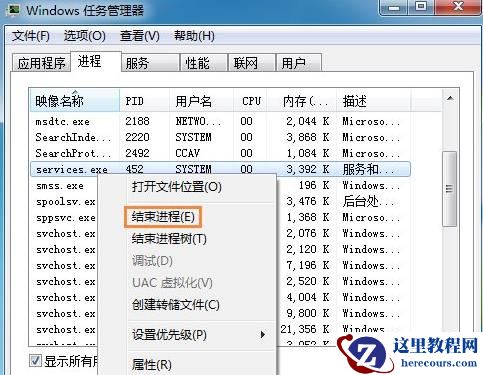This screenshot has height=375, width=483.
Task: Go to the 联网 tab
Action: click(252, 63)
